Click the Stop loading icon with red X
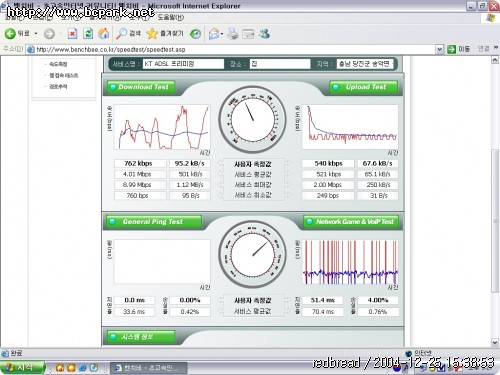 click(72, 34)
